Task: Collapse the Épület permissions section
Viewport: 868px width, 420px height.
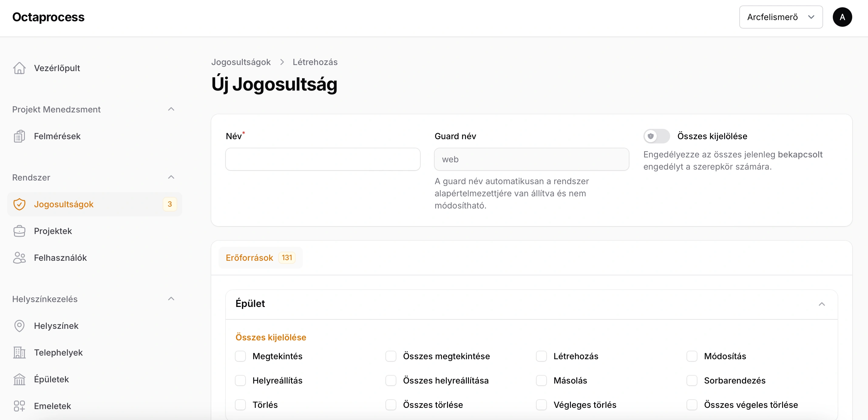Action: click(822, 304)
